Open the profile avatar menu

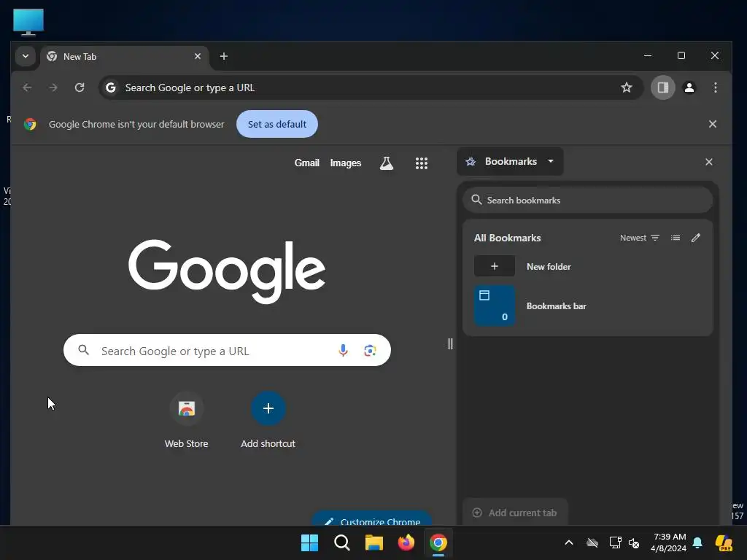[689, 87]
